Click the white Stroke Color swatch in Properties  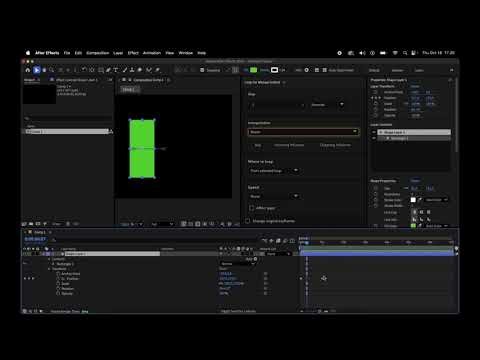click(x=413, y=200)
